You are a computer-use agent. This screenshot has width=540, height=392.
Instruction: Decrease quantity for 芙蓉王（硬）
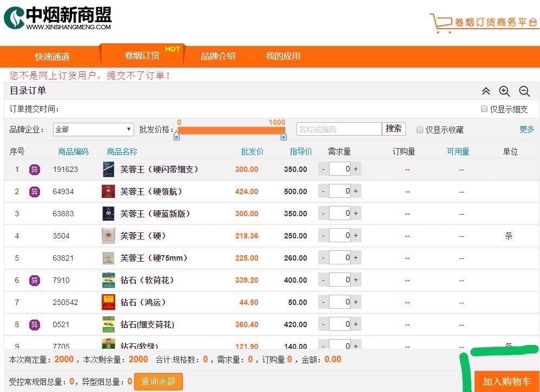(x=324, y=235)
